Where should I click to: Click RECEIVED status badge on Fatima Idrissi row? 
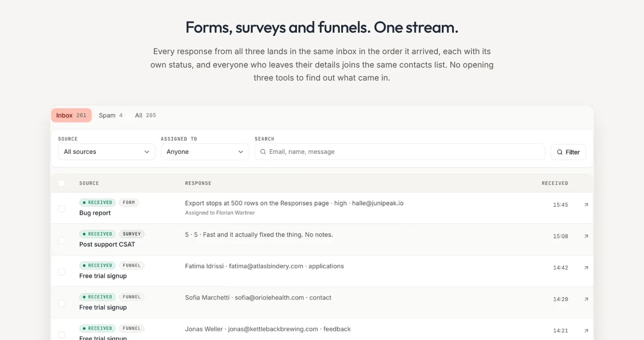pyautogui.click(x=97, y=265)
